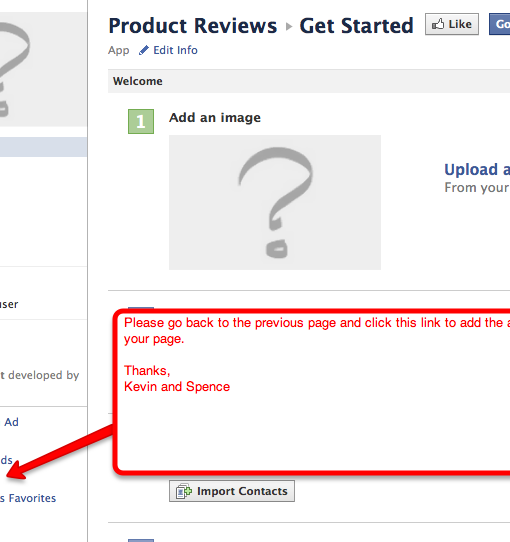This screenshot has height=542, width=510.
Task: Open the Edit Info link
Action: click(x=175, y=50)
